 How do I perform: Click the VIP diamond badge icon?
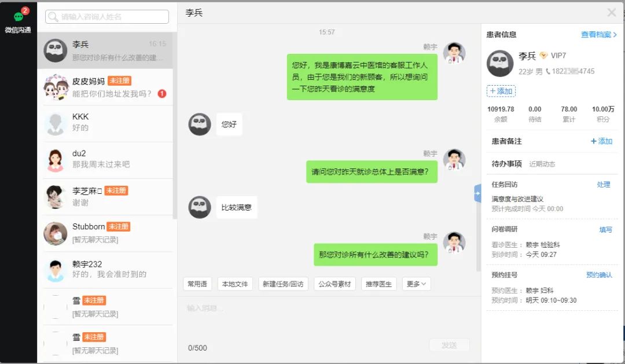click(x=543, y=56)
